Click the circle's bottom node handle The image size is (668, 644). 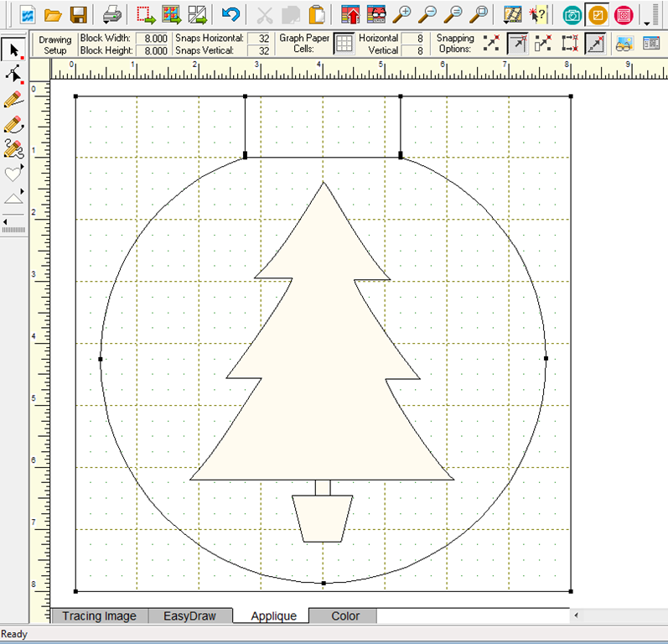click(324, 583)
